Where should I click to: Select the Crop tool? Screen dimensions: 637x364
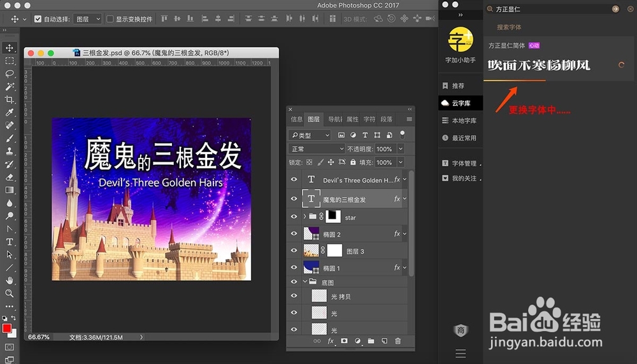point(10,99)
